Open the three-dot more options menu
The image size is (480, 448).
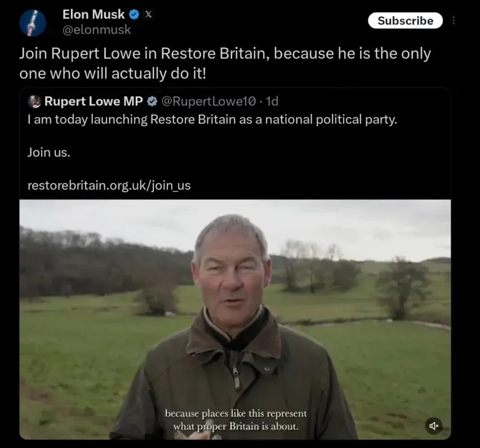tap(454, 20)
